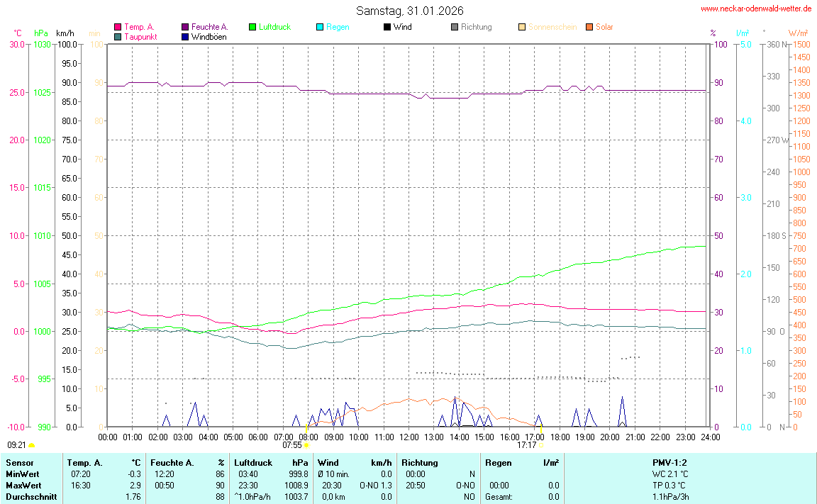Screen dimensions: 817x504
Task: Click the Sonnenschein legend label
Action: [552, 27]
